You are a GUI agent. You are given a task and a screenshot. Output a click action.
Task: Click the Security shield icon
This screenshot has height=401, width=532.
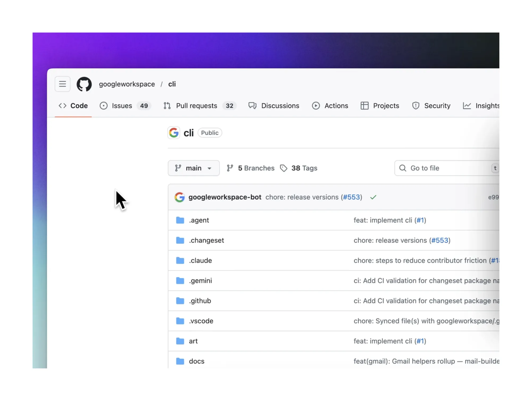(x=415, y=106)
